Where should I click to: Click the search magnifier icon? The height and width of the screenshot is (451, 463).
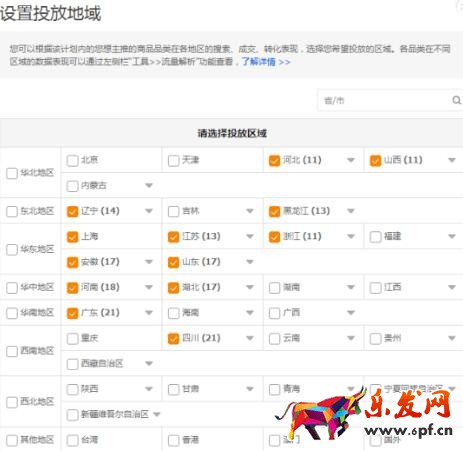click(x=456, y=100)
